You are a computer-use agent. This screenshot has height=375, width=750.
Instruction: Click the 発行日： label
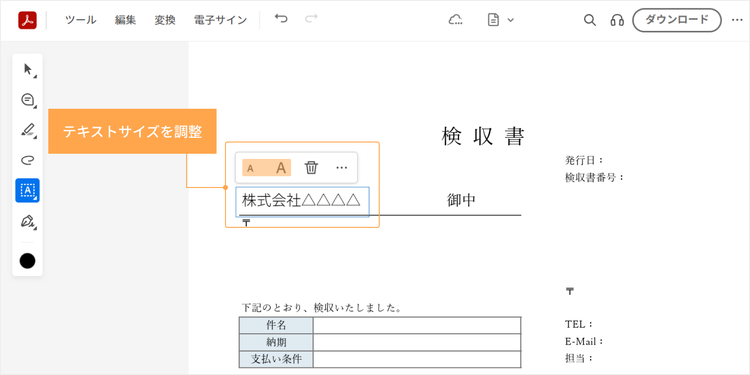(585, 160)
